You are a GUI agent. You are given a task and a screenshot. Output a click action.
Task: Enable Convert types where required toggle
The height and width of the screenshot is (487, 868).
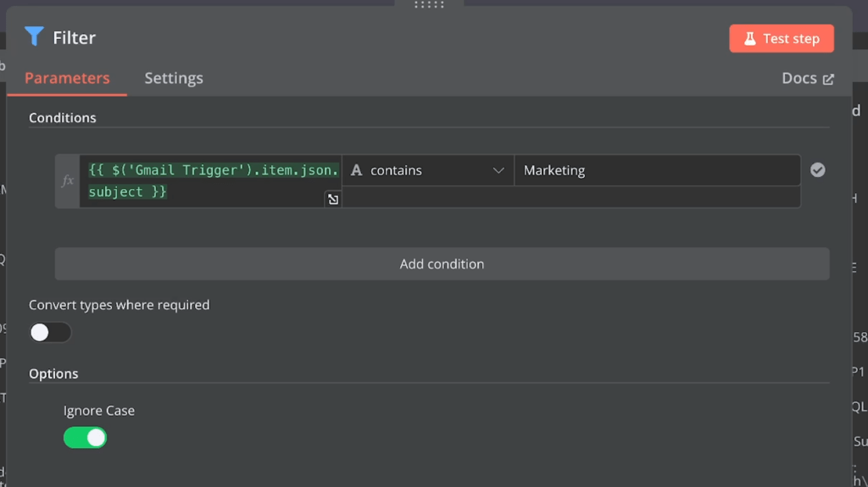50,332
